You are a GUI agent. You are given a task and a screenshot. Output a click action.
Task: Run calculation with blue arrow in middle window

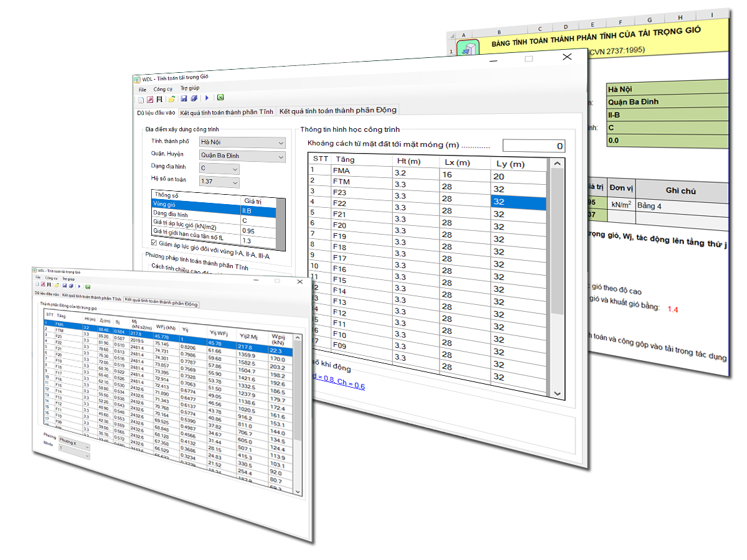point(206,98)
